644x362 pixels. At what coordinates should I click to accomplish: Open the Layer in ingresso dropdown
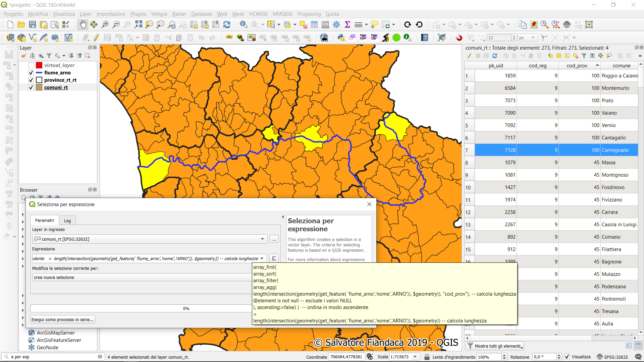pyautogui.click(x=262, y=239)
